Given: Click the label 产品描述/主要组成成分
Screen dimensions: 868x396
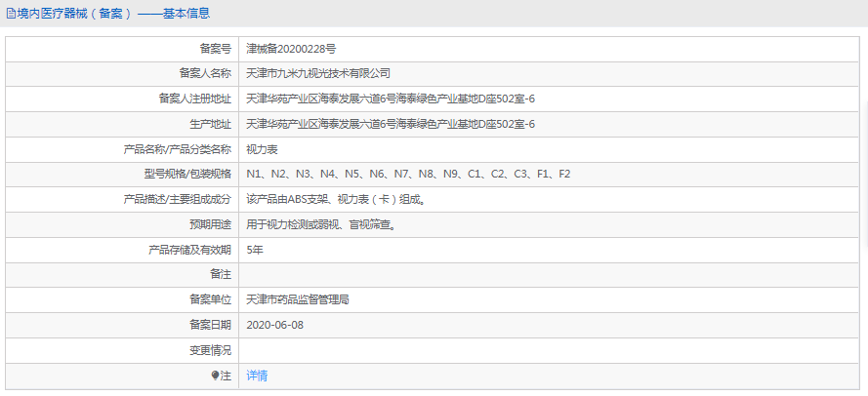Looking at the screenshot, I should [177, 200].
